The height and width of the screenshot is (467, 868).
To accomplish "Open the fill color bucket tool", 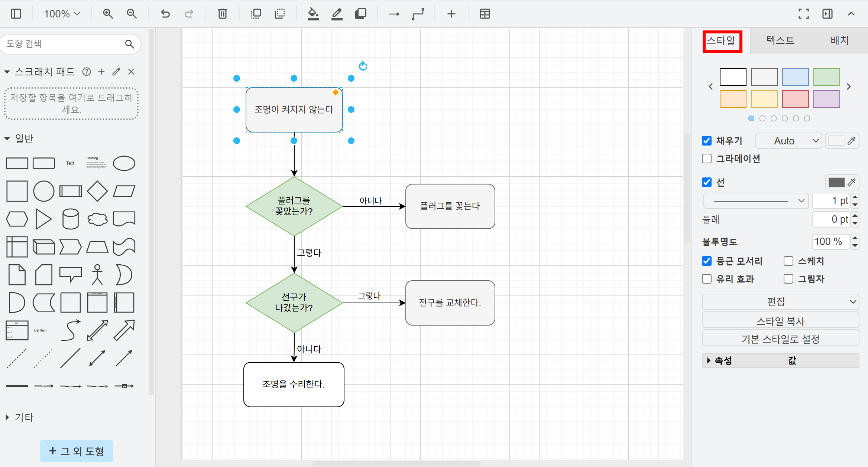I will click(313, 14).
